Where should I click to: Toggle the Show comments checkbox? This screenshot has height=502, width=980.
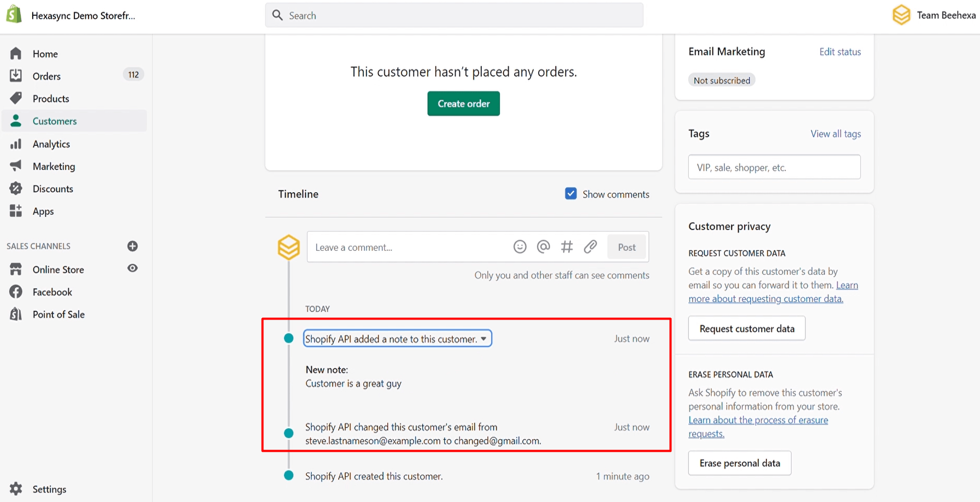click(571, 193)
